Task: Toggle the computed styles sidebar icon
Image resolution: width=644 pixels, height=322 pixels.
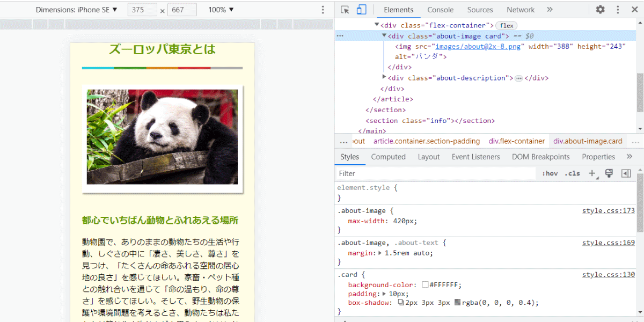Action: [x=626, y=173]
